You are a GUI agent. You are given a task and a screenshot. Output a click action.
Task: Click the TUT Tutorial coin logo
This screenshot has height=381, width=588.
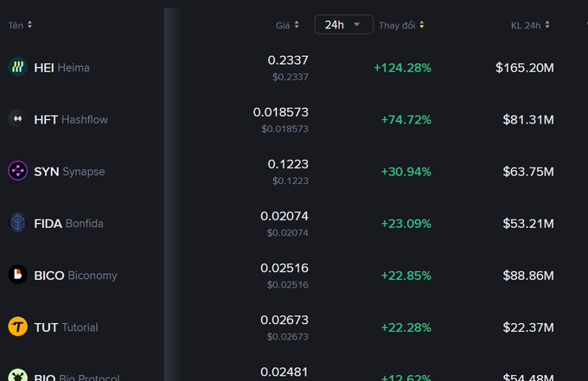[x=17, y=327]
